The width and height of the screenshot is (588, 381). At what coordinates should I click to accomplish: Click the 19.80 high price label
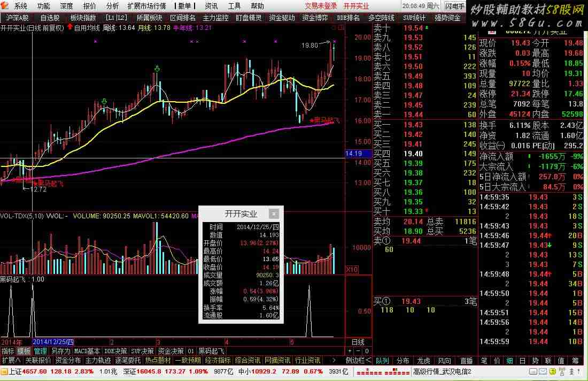(x=310, y=45)
